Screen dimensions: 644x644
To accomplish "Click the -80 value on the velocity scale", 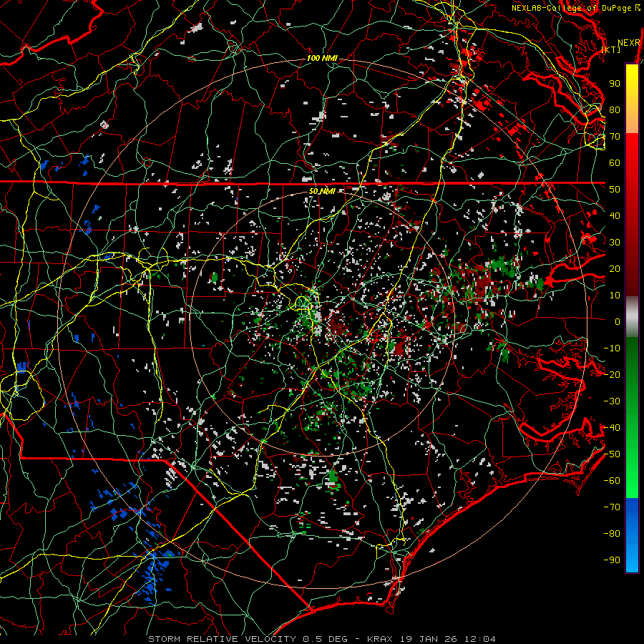I will [x=612, y=534].
